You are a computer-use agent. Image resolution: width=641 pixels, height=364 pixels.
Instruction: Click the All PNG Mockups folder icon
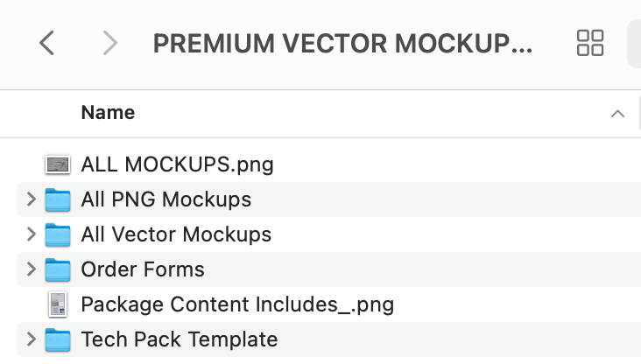pyautogui.click(x=58, y=199)
